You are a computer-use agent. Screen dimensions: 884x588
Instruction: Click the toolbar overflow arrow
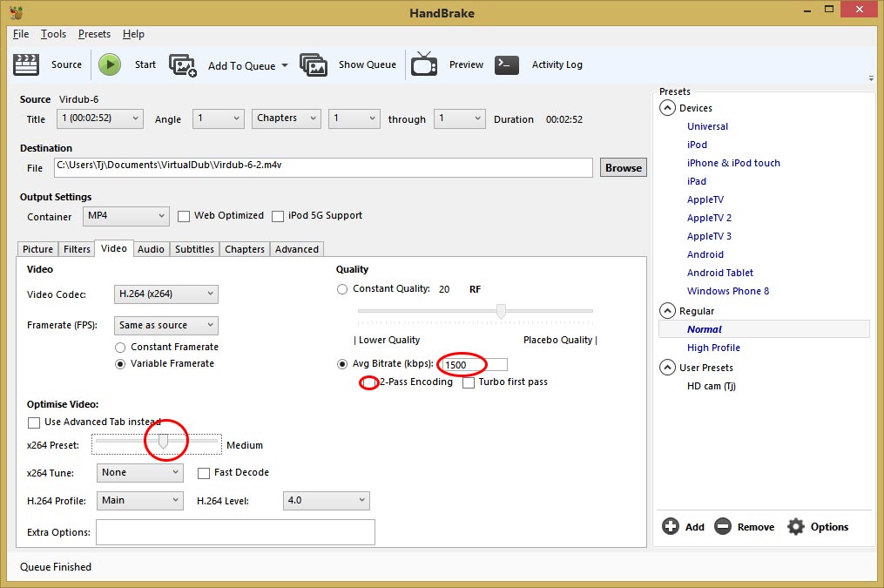pyautogui.click(x=871, y=79)
